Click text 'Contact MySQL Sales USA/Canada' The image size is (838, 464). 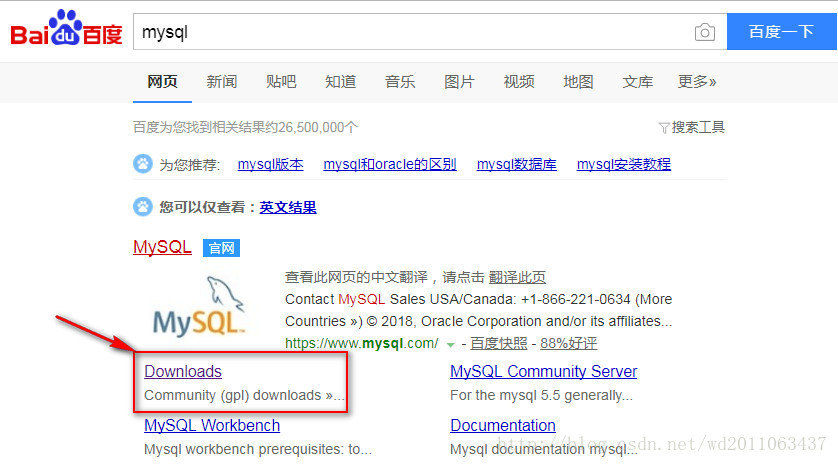[x=400, y=299]
